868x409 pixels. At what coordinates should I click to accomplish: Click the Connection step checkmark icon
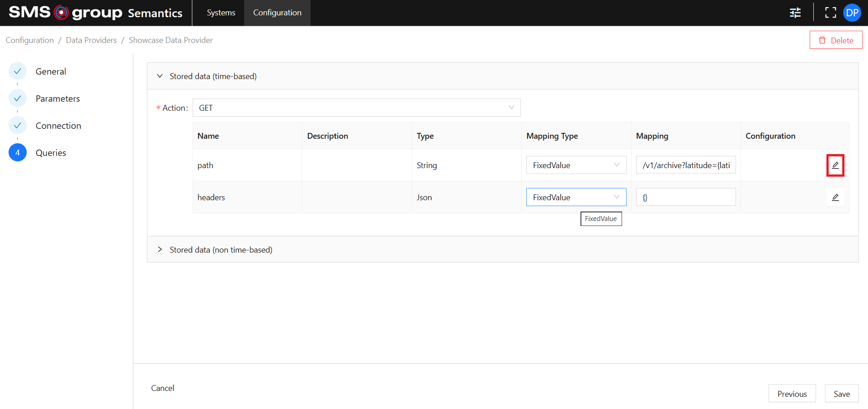(18, 126)
